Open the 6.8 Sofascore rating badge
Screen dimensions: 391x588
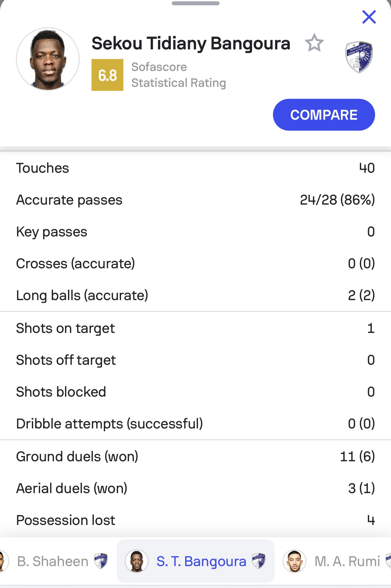107,75
